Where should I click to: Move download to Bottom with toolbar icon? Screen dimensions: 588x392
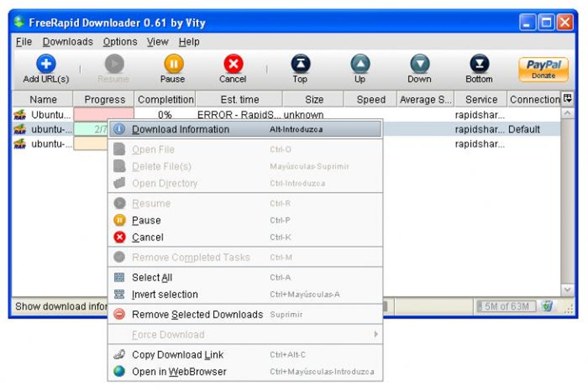(479, 64)
